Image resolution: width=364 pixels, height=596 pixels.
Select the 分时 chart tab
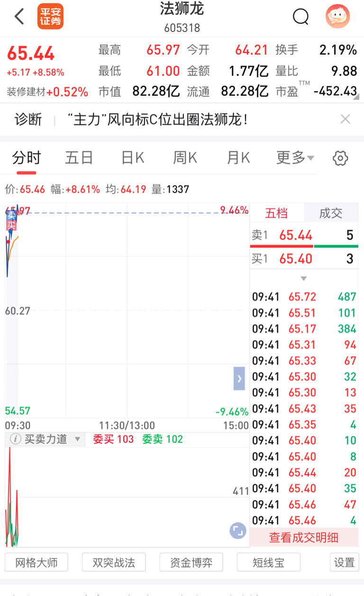click(x=27, y=158)
